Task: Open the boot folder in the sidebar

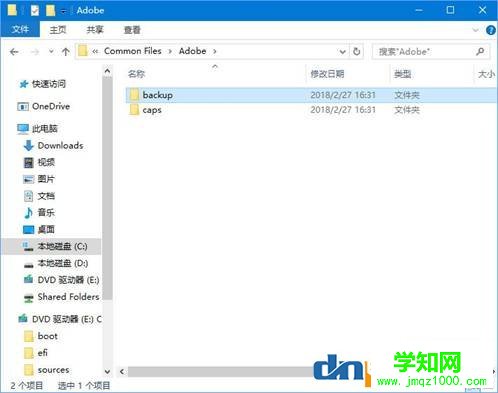Action: pyautogui.click(x=48, y=336)
